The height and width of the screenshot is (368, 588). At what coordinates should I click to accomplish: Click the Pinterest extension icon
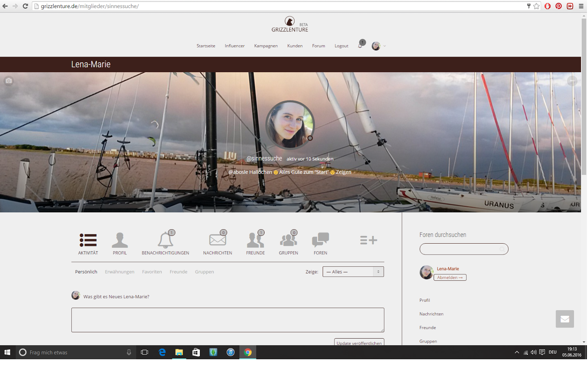point(559,6)
